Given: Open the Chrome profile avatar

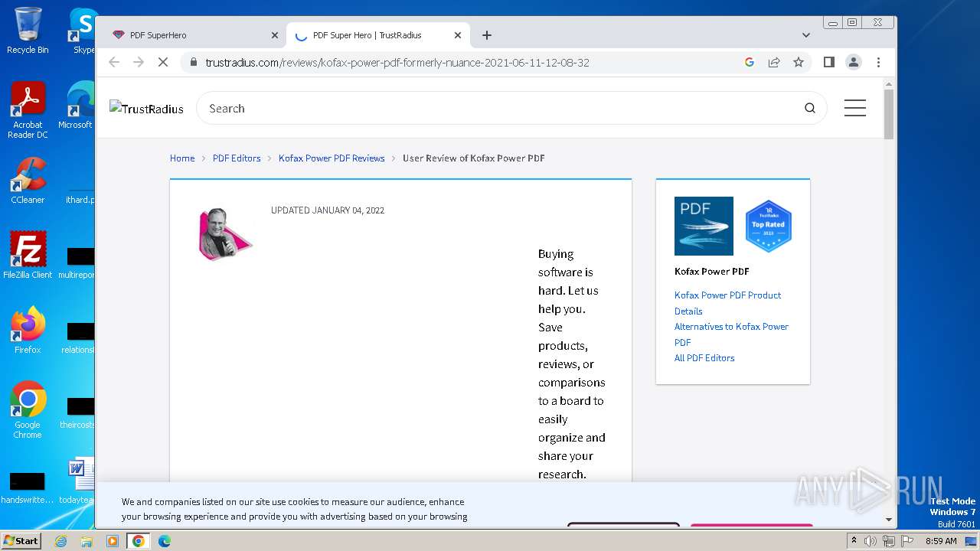Looking at the screenshot, I should tap(854, 62).
